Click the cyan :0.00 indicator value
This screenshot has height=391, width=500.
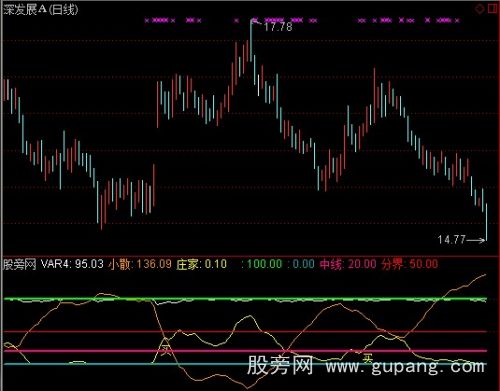click(x=301, y=264)
